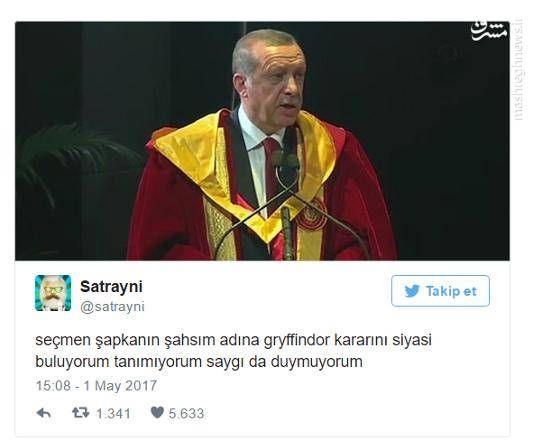This screenshot has width=542, height=440.
Task: Click the second tweet line starting buluyorum
Action: 199,362
